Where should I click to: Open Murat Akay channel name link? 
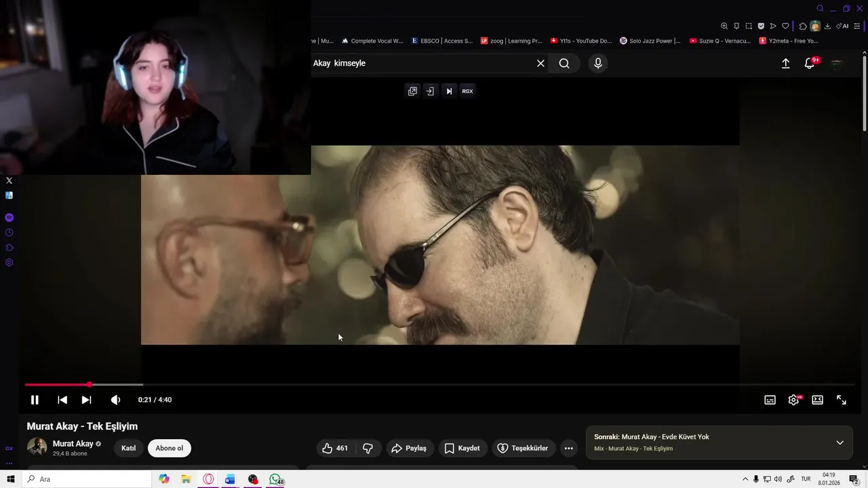point(73,444)
